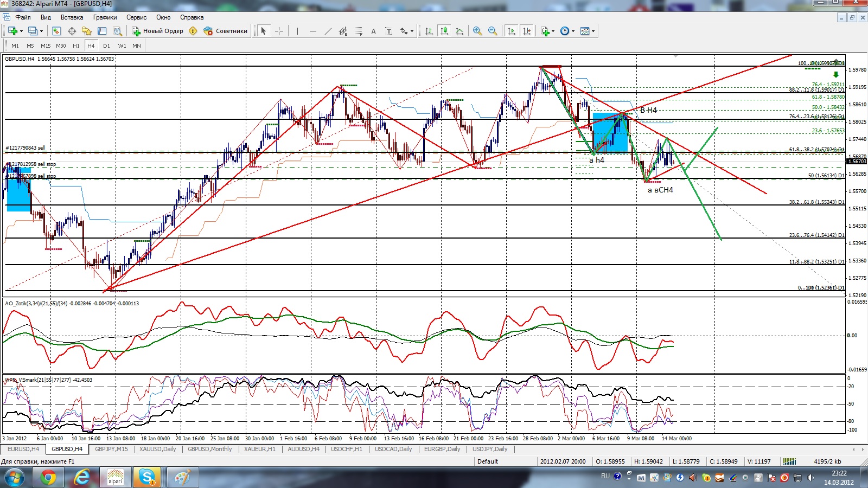Expand the Indicators list dropdown arrow
The width and height of the screenshot is (868, 488).
click(553, 31)
